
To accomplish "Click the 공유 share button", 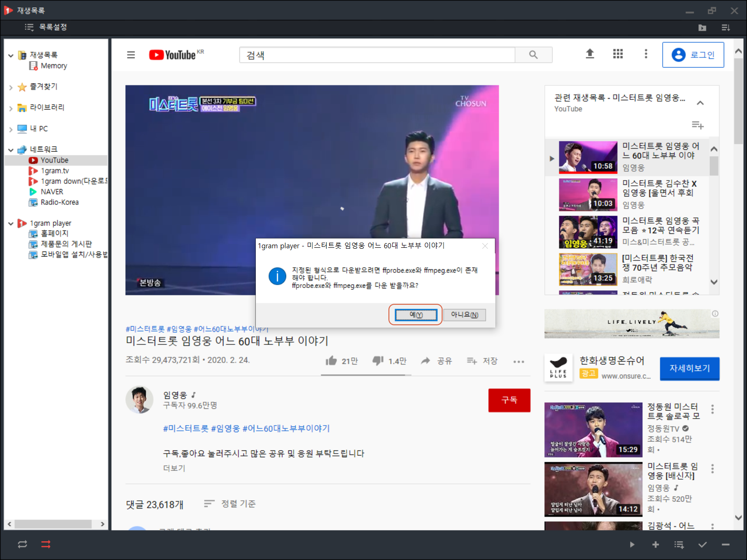I will coord(437,361).
